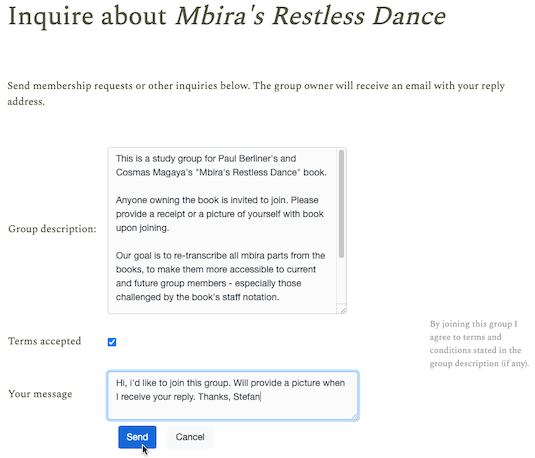Click the 'Anyone owning the book' paragraph
This screenshot has height=458, width=535.
[220, 214]
